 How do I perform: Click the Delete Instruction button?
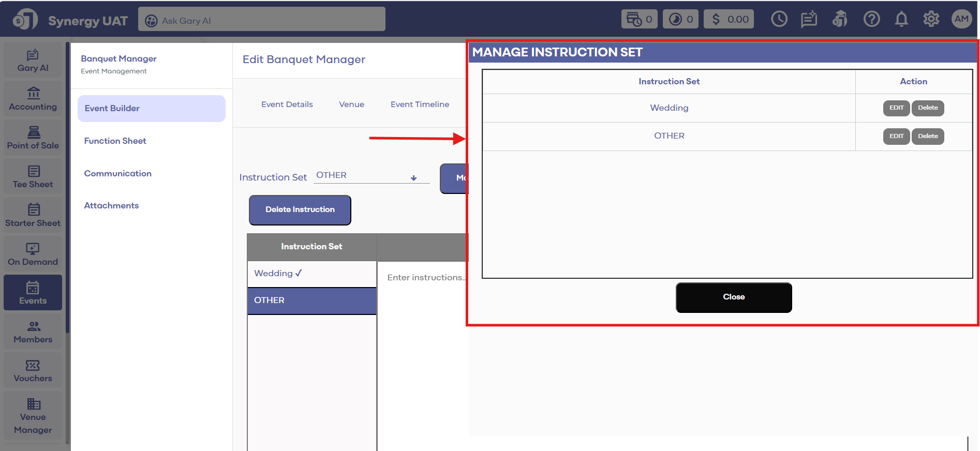pyautogui.click(x=300, y=210)
